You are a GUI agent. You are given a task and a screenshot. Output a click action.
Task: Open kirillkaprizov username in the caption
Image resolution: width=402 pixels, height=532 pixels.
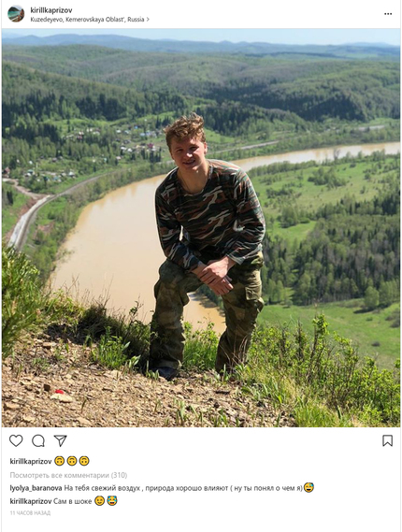click(31, 461)
